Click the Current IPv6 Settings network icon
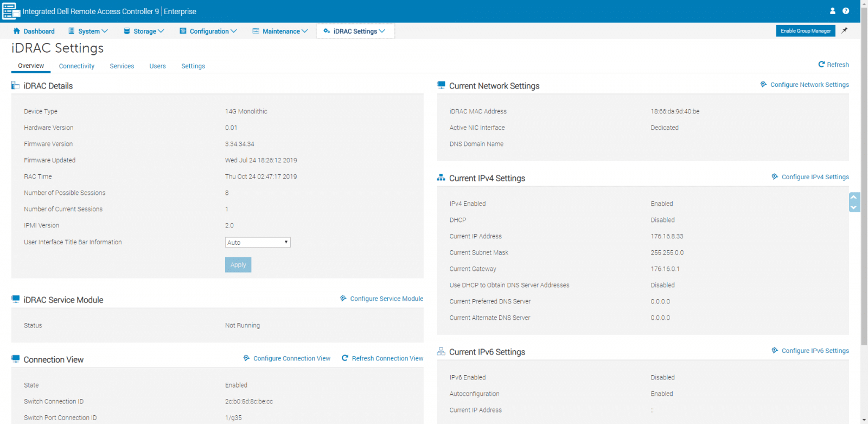868x424 pixels. [441, 351]
